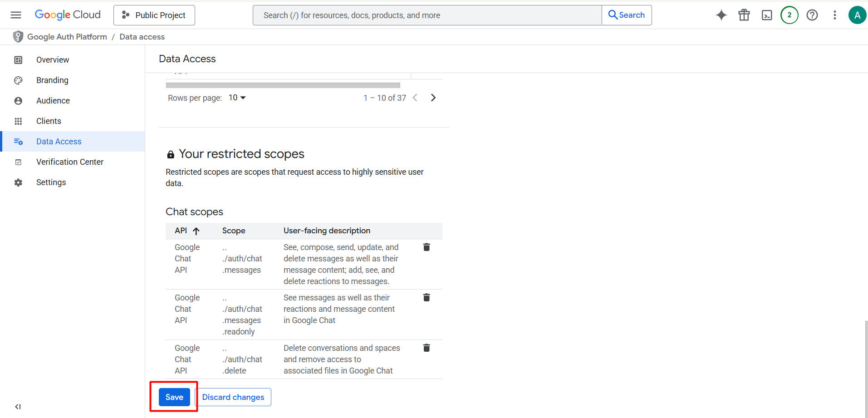The image size is (868, 418).
Task: Click the Save button
Action: click(x=174, y=397)
